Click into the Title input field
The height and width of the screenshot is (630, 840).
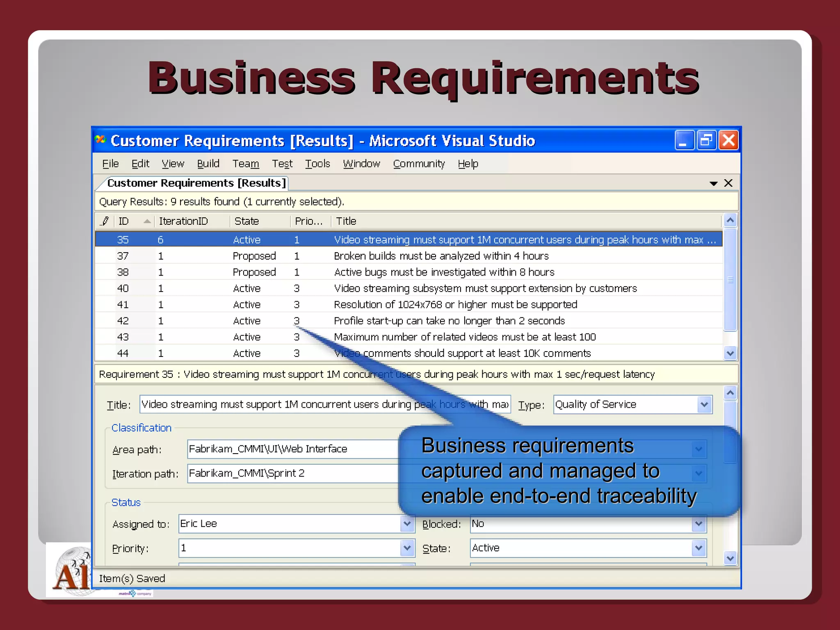click(x=325, y=404)
